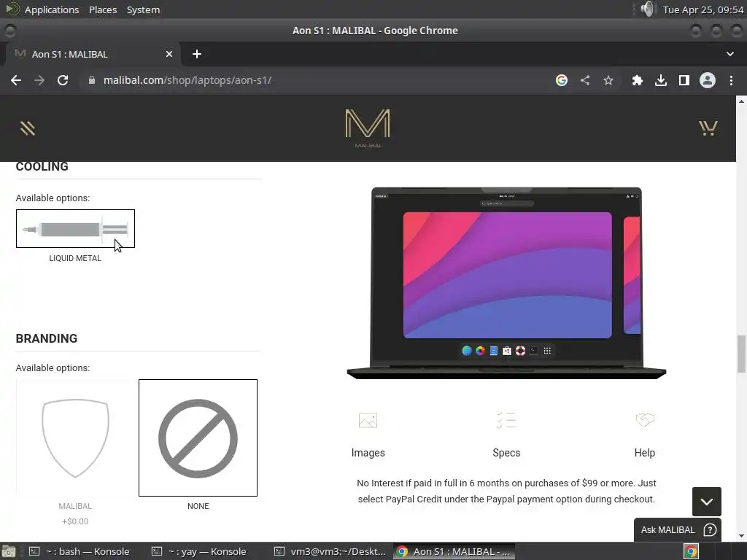Open the System menu
Screen dimensions: 747x560
tap(143, 9)
